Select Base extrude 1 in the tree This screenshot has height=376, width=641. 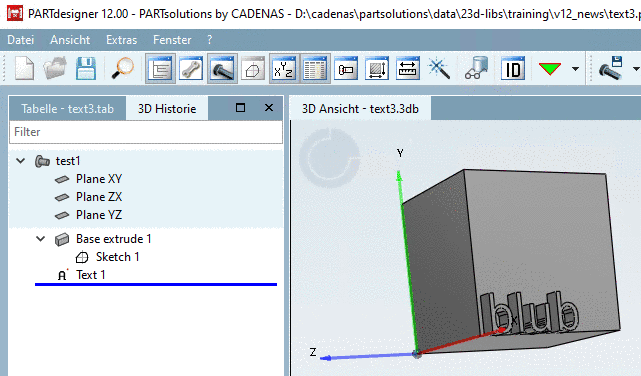(x=114, y=239)
